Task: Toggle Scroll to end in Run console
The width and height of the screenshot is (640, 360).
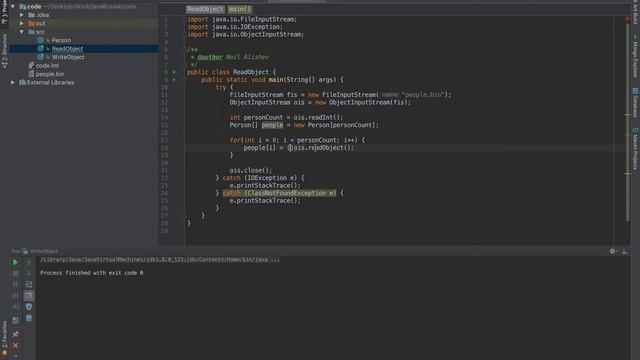Action: [x=29, y=295]
